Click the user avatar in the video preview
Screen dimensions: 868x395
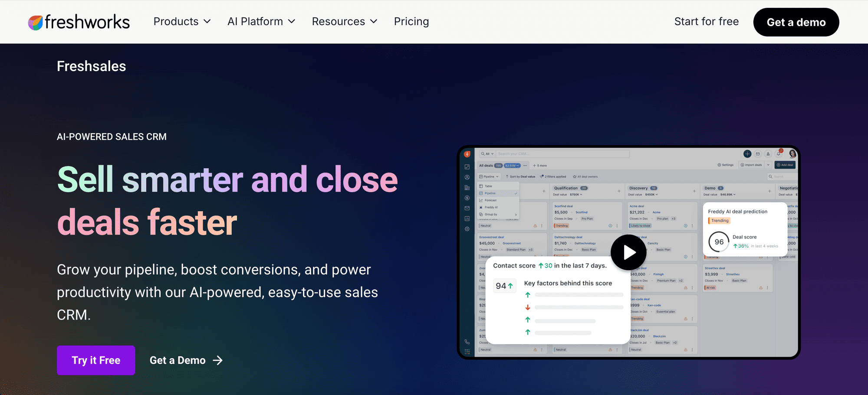(x=792, y=153)
